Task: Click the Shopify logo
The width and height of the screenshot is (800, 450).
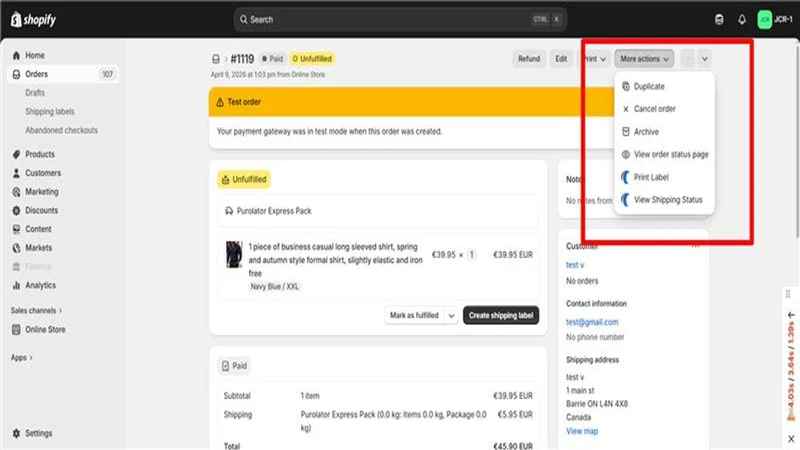Action: 33,19
